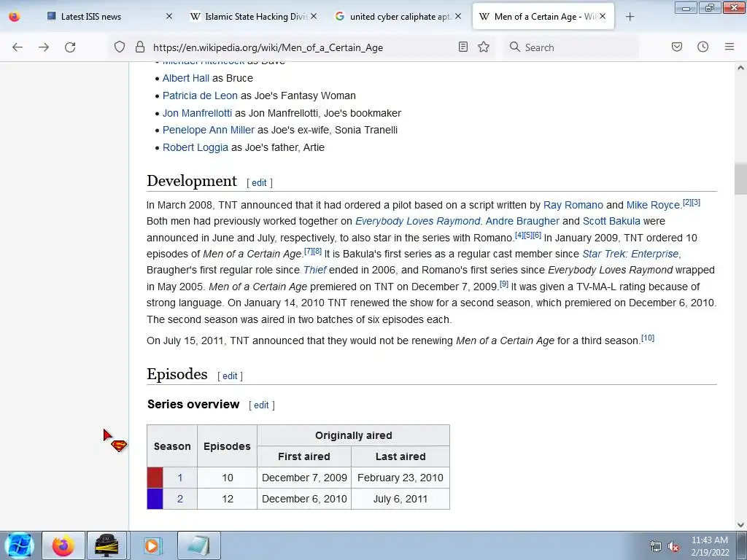The width and height of the screenshot is (747, 560).
Task: Click the scrollbar down arrow
Action: tap(740, 525)
